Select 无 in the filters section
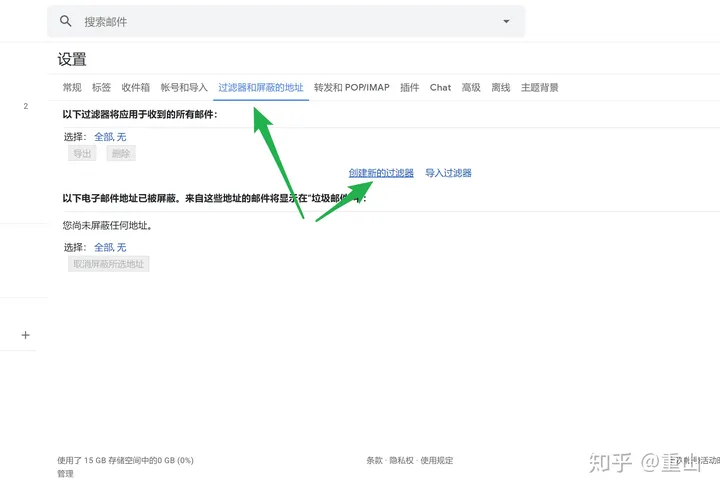720x492 pixels. click(121, 137)
